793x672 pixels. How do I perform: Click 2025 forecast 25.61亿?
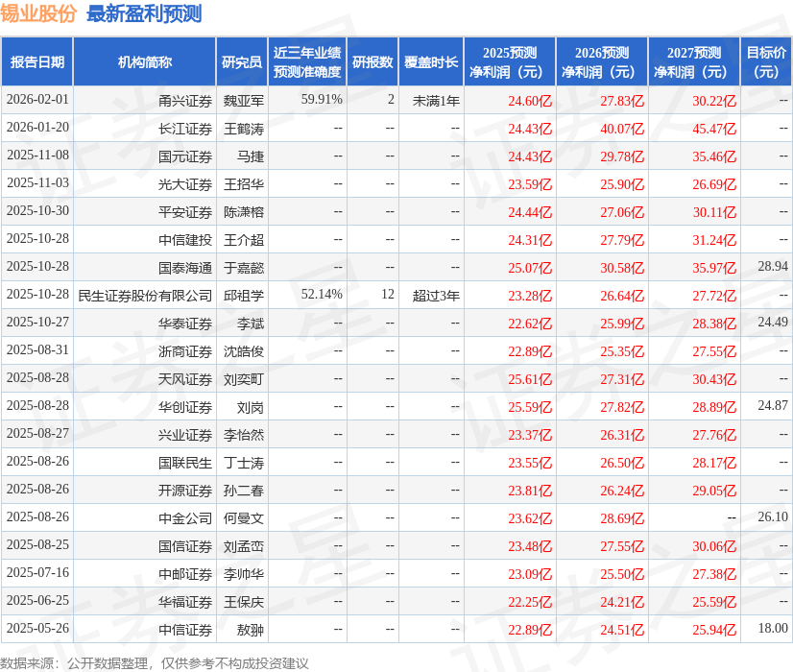pyautogui.click(x=530, y=379)
